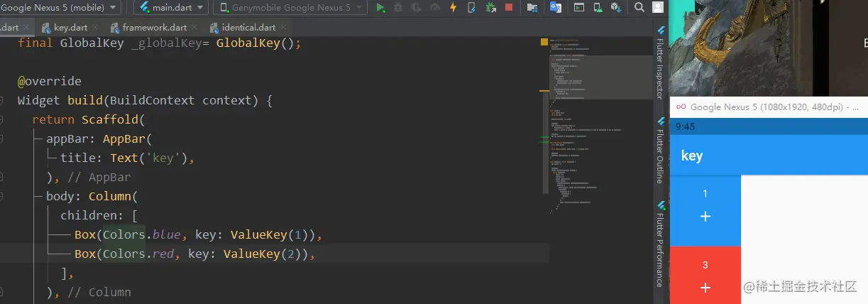Close the identical.dart tab
Image resolution: width=868 pixels, height=304 pixels.
(x=285, y=28)
